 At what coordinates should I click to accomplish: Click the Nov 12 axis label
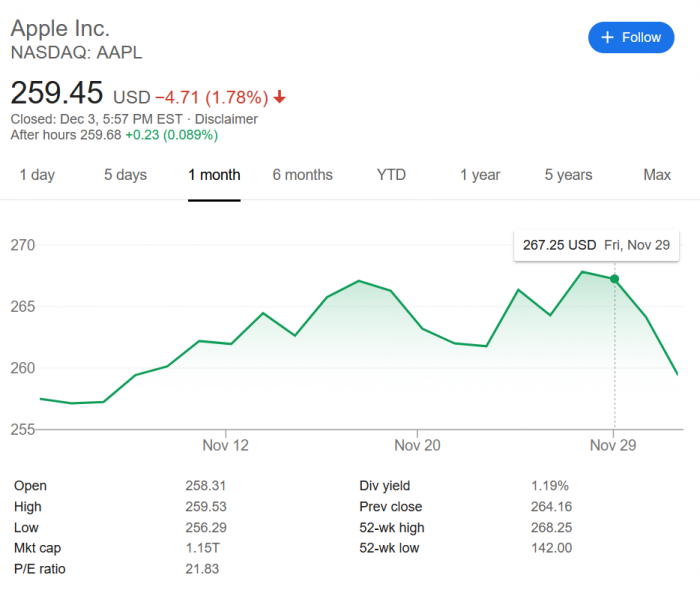coord(225,445)
